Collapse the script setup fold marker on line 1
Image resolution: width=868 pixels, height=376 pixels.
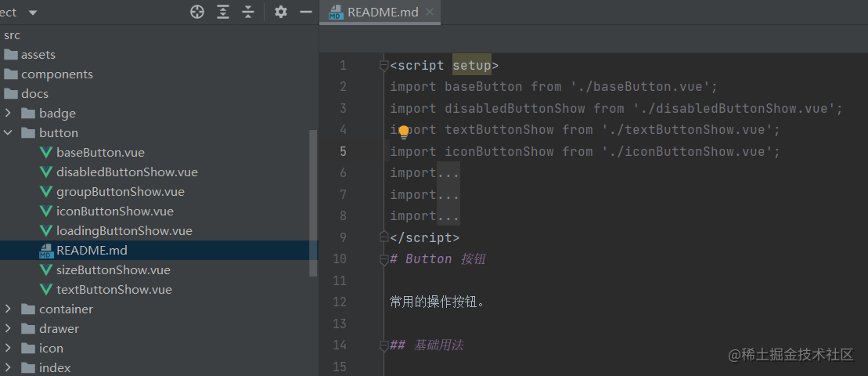[x=383, y=66]
